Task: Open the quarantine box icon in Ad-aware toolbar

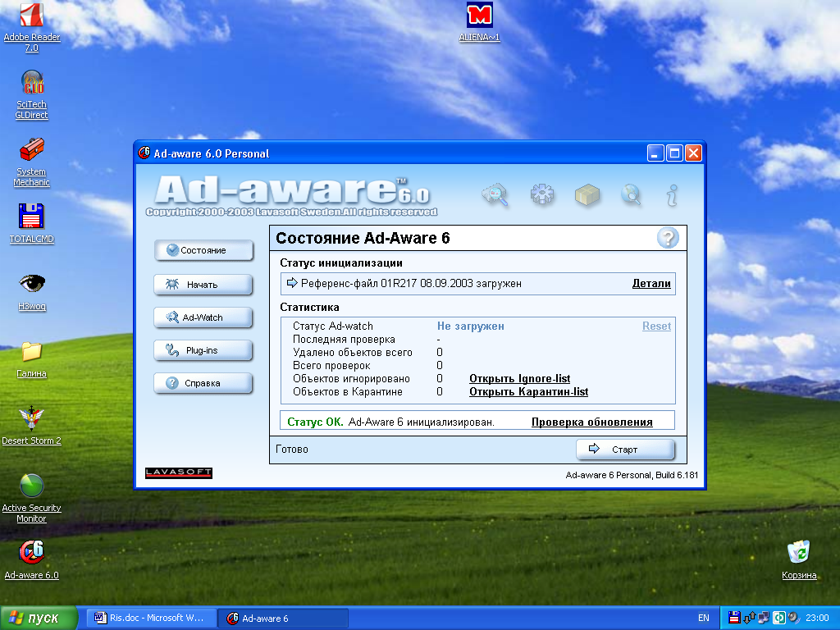Action: (x=587, y=195)
